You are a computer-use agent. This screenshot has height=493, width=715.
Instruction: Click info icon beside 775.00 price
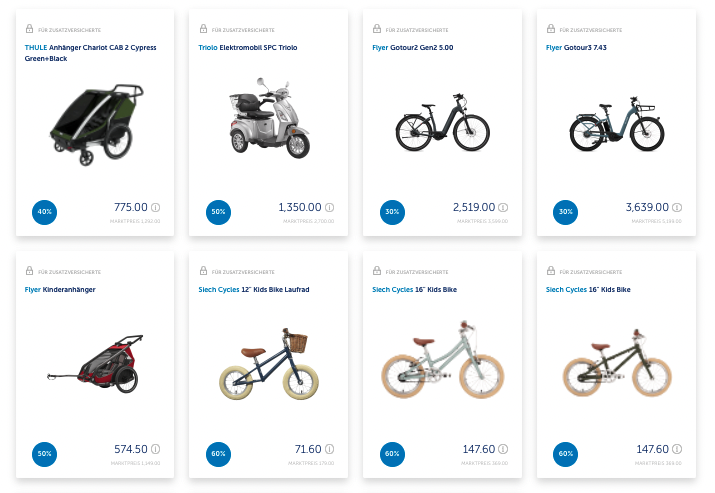click(156, 208)
